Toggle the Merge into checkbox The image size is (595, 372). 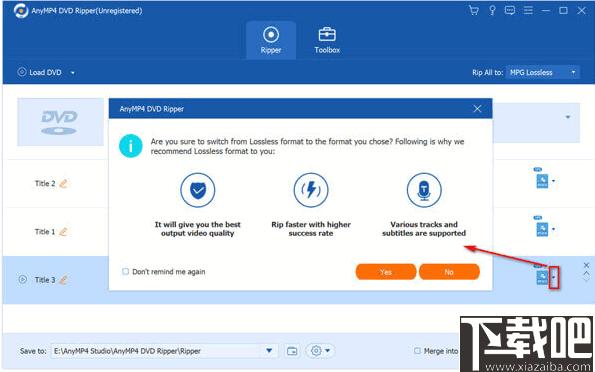tap(417, 351)
